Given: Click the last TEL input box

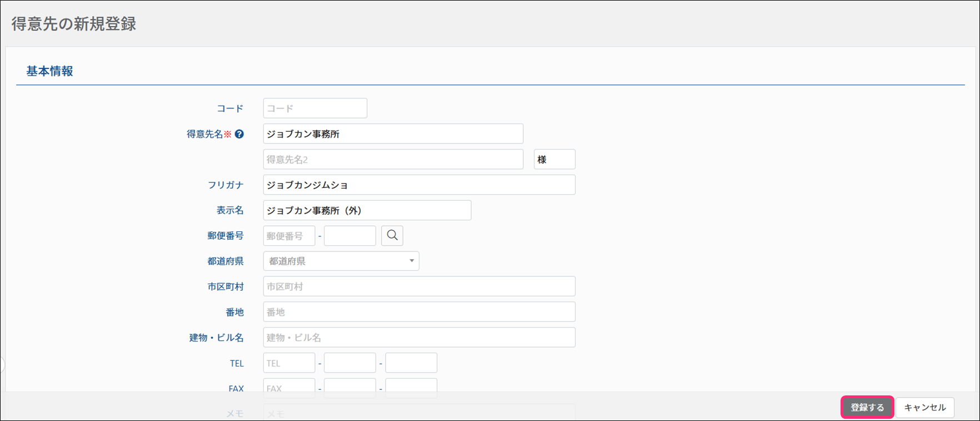Looking at the screenshot, I should pos(411,363).
